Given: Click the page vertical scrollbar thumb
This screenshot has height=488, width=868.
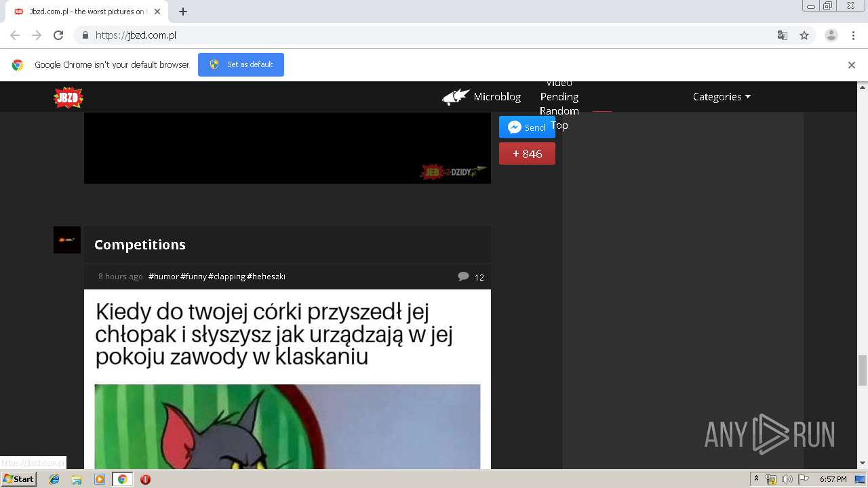Looking at the screenshot, I should (x=863, y=369).
